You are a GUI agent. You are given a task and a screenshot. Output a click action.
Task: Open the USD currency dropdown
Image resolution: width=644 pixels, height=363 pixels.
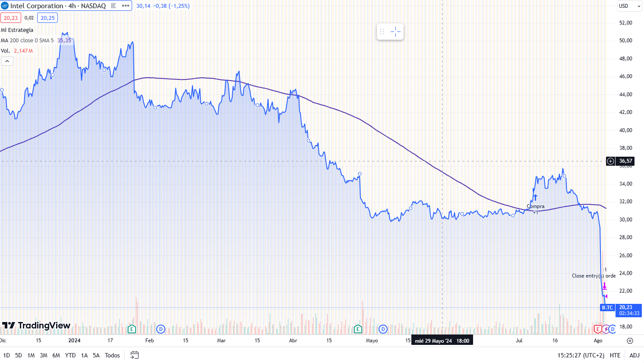click(630, 6)
